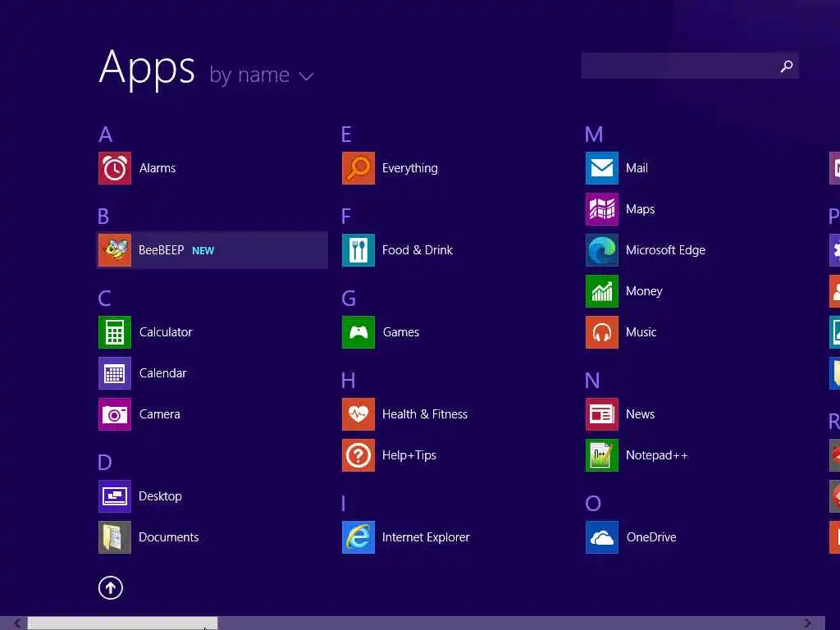840x630 pixels.
Task: Click the 'Everything' label text
Action: point(410,169)
